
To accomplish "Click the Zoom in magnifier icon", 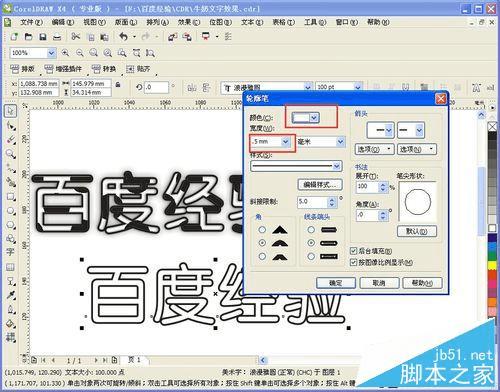I will (x=65, y=53).
